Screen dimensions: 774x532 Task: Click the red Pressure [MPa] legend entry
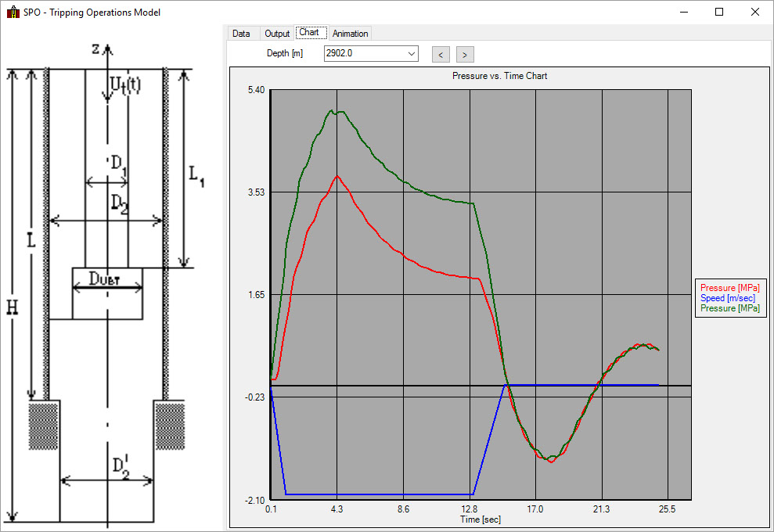729,288
